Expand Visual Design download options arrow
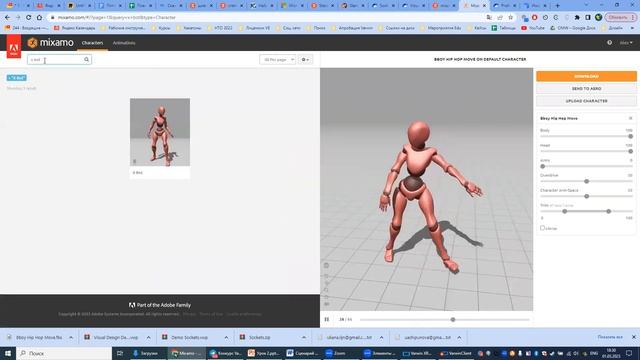 pos(149,338)
